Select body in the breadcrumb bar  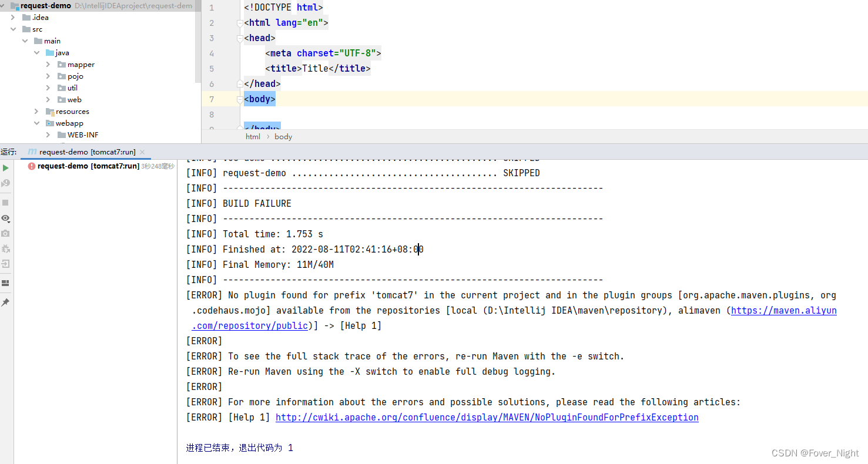click(x=283, y=136)
